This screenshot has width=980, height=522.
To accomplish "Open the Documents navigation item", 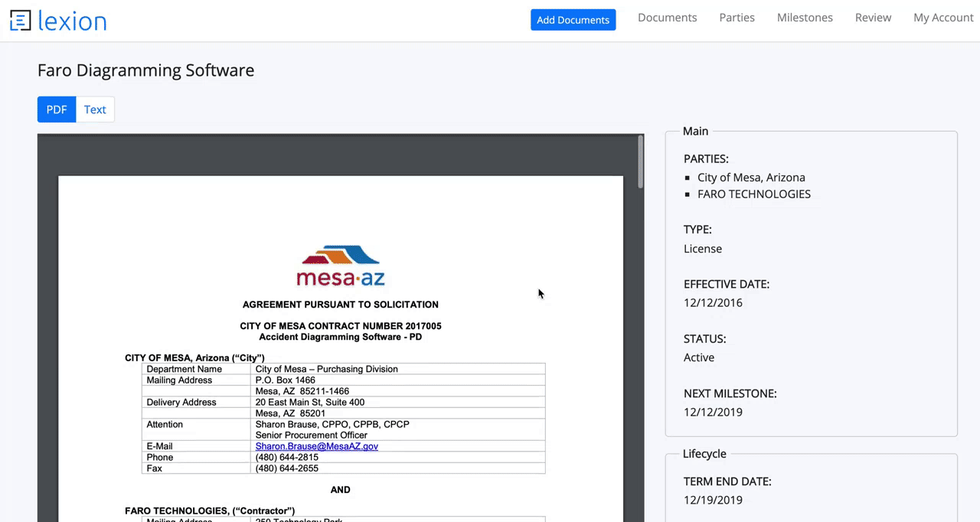I will tap(667, 18).
